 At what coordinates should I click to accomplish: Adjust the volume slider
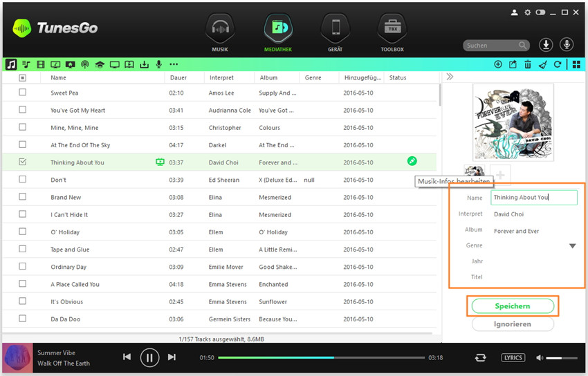click(x=562, y=358)
